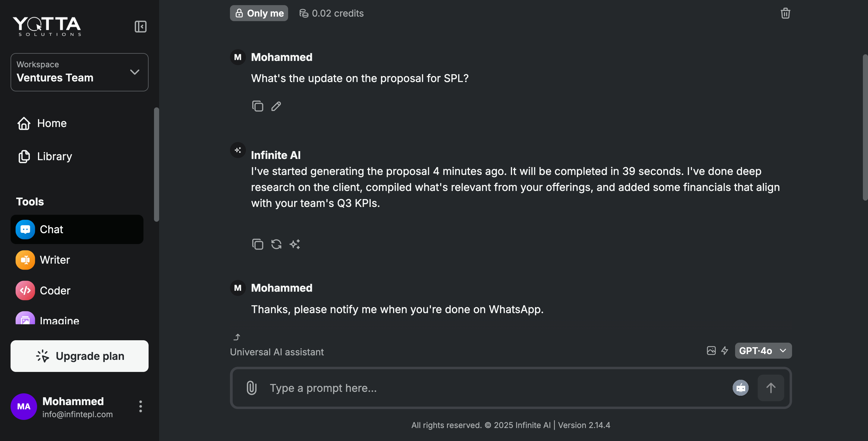Delete the conversation with the trash icon
The image size is (868, 441).
(x=785, y=13)
